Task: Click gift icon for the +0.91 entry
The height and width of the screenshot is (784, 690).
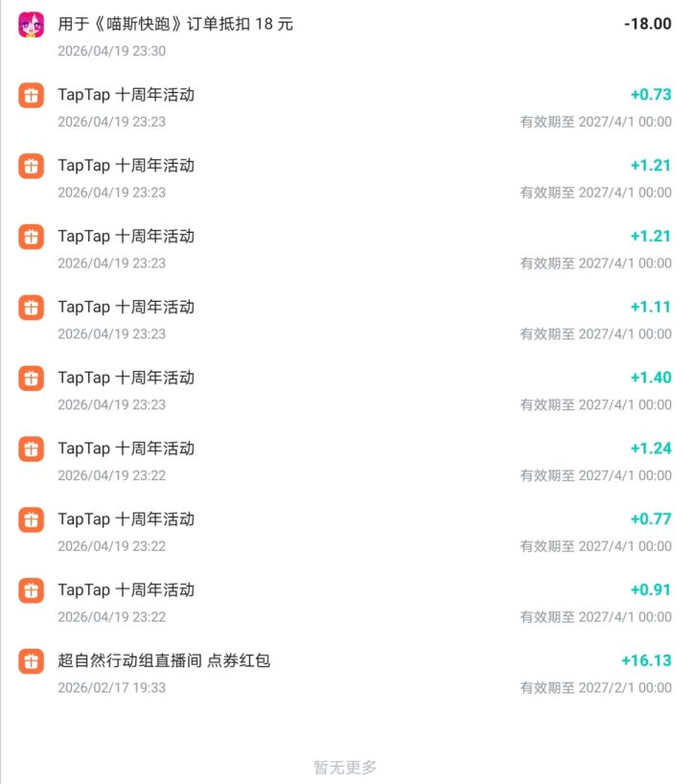Action: click(x=32, y=590)
